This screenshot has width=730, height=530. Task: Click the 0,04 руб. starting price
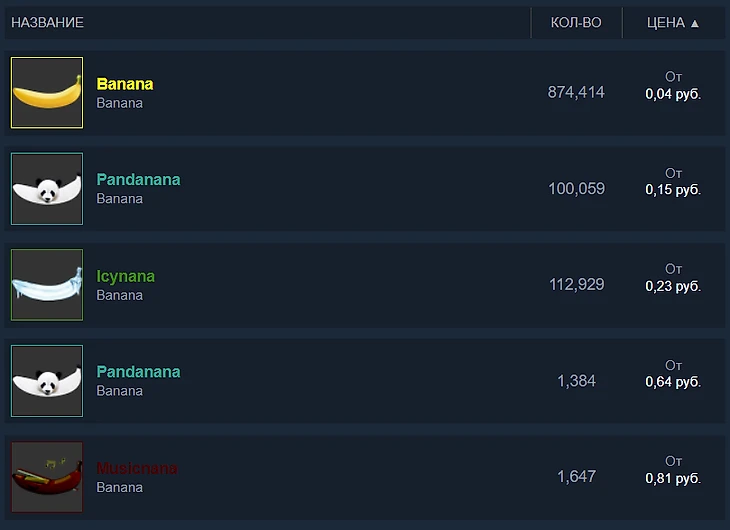[673, 94]
